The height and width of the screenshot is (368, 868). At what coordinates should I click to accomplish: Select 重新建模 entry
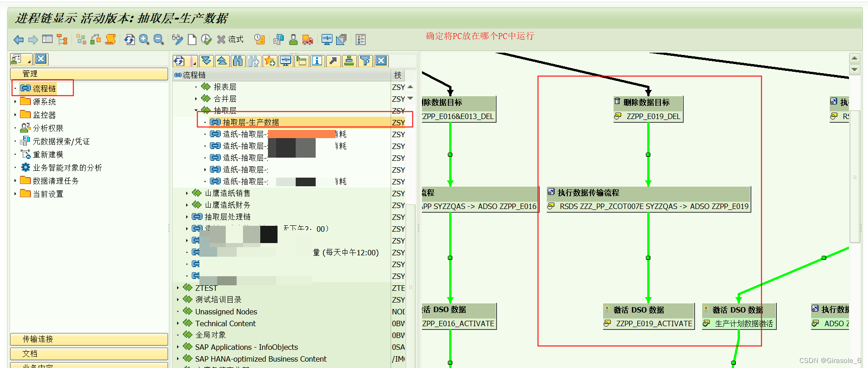coord(48,154)
